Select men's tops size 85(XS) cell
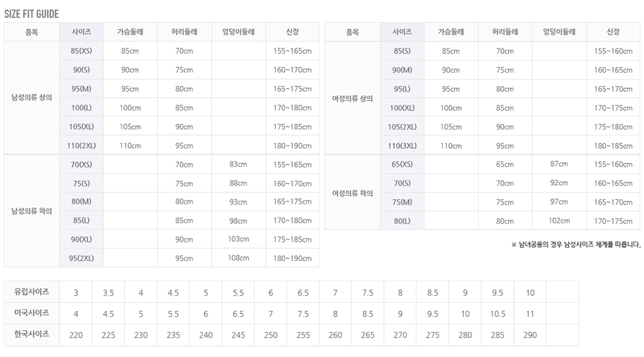The image size is (644, 357). pyautogui.click(x=81, y=51)
